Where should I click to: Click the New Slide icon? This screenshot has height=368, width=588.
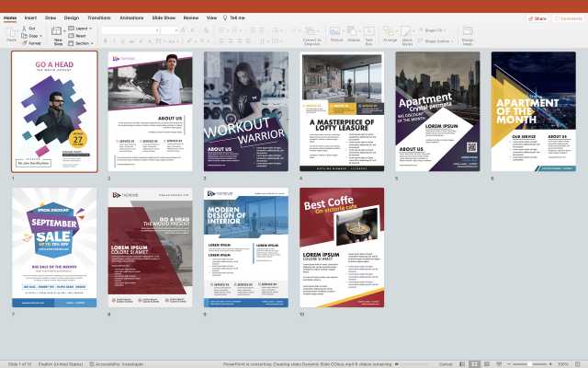pyautogui.click(x=59, y=34)
